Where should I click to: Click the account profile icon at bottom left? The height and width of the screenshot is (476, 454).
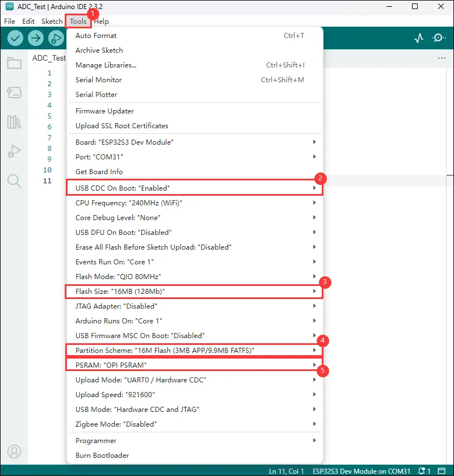[x=14, y=452]
